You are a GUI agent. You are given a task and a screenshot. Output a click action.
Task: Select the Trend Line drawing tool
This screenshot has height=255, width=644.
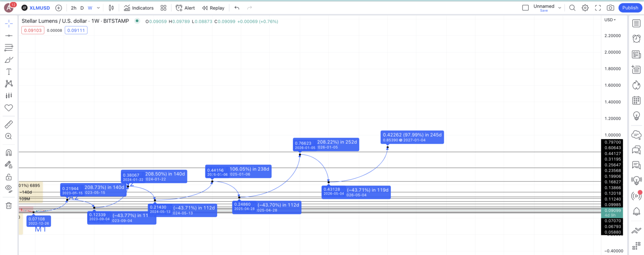point(8,36)
